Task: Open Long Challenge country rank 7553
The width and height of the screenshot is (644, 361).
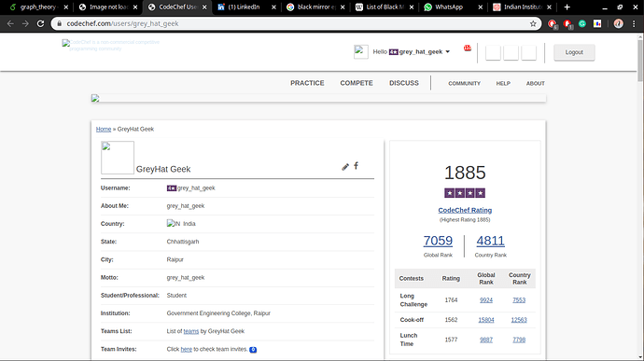Action: tap(519, 300)
